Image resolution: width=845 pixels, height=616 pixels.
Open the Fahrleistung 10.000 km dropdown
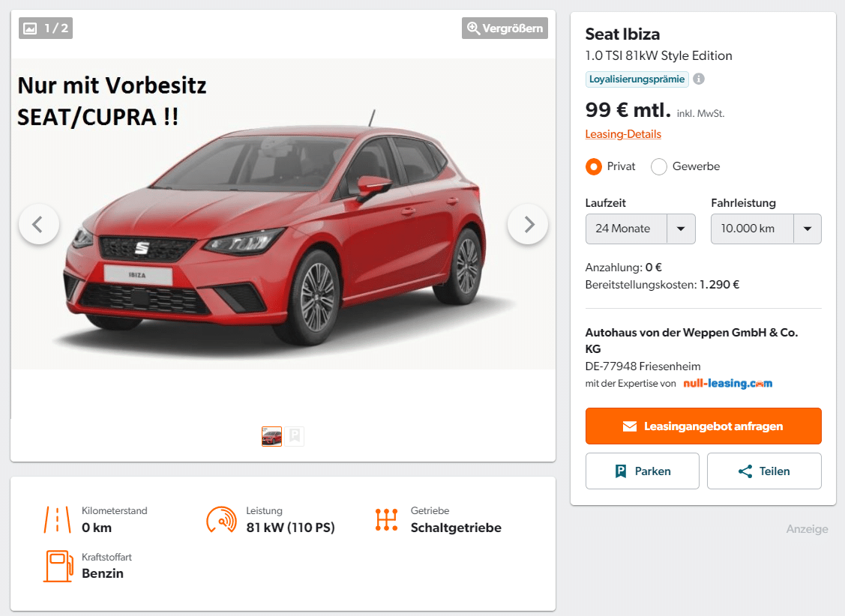click(766, 229)
